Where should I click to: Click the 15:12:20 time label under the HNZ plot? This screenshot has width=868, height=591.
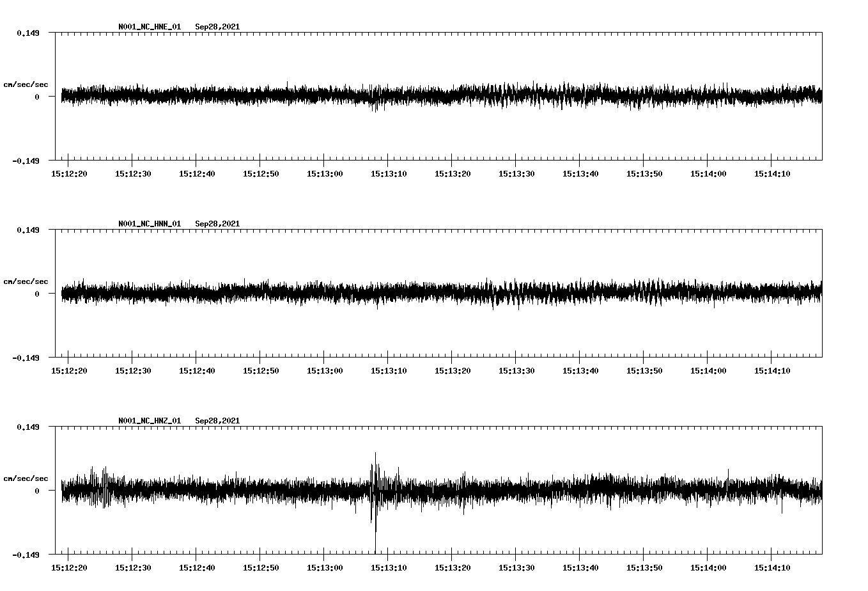(69, 567)
